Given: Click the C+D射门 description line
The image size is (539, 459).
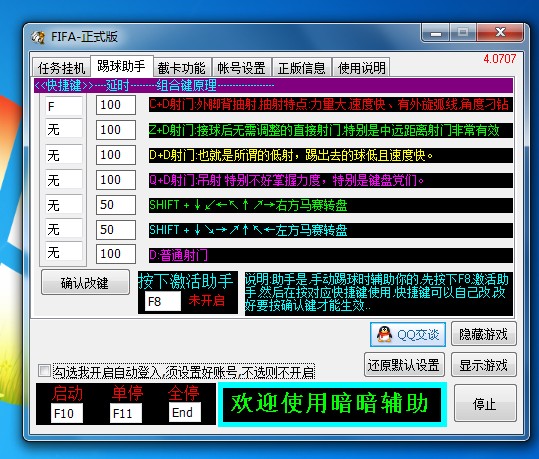Looking at the screenshot, I should (331, 105).
